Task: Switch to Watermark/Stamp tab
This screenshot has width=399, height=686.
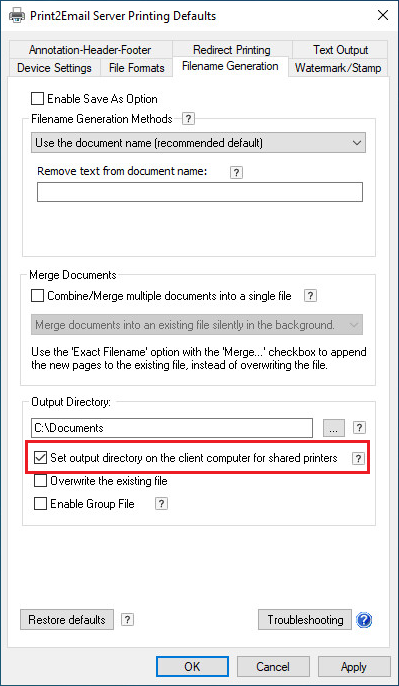Action: click(338, 68)
